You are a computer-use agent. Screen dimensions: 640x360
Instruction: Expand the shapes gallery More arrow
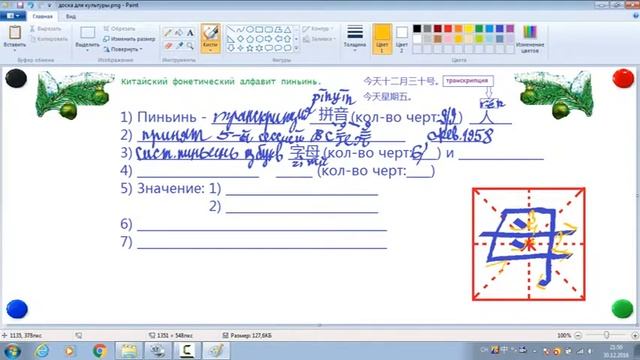click(x=296, y=48)
